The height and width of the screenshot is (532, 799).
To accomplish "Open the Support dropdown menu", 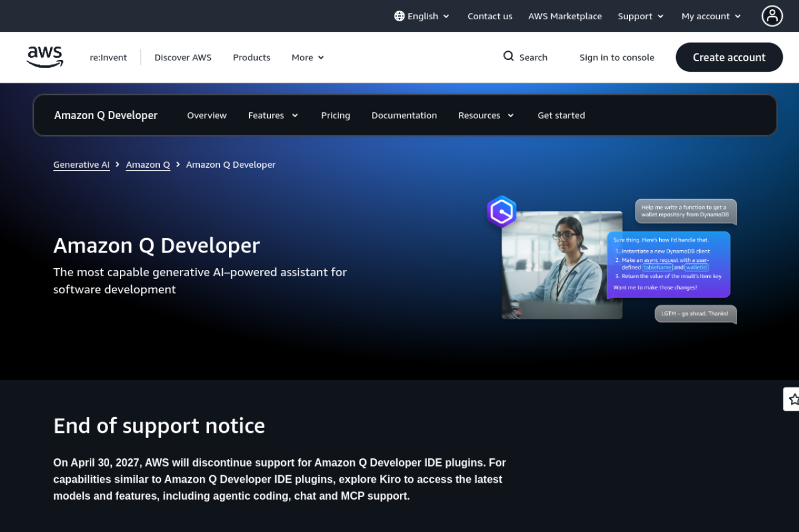I will point(641,16).
